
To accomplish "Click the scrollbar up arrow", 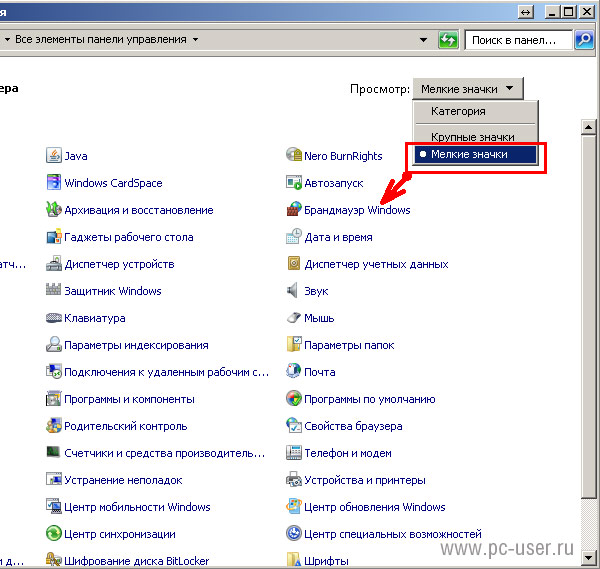I will click(589, 127).
